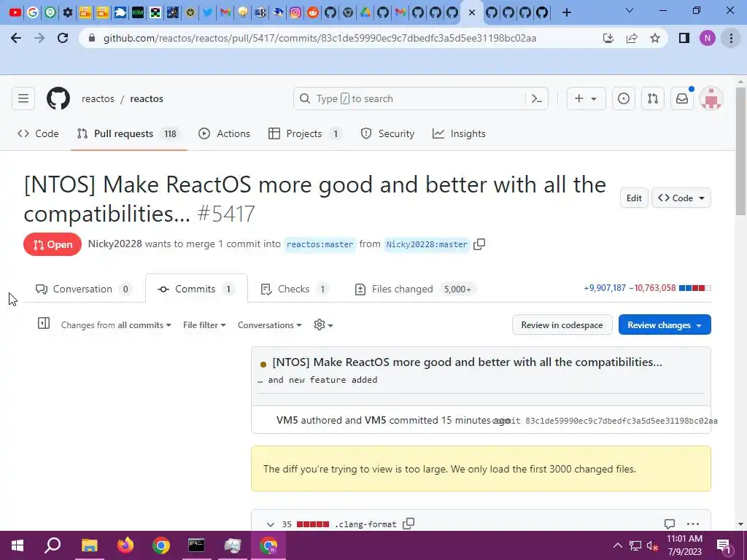Open the .clang-format file options menu
The height and width of the screenshot is (560, 747).
(x=693, y=524)
